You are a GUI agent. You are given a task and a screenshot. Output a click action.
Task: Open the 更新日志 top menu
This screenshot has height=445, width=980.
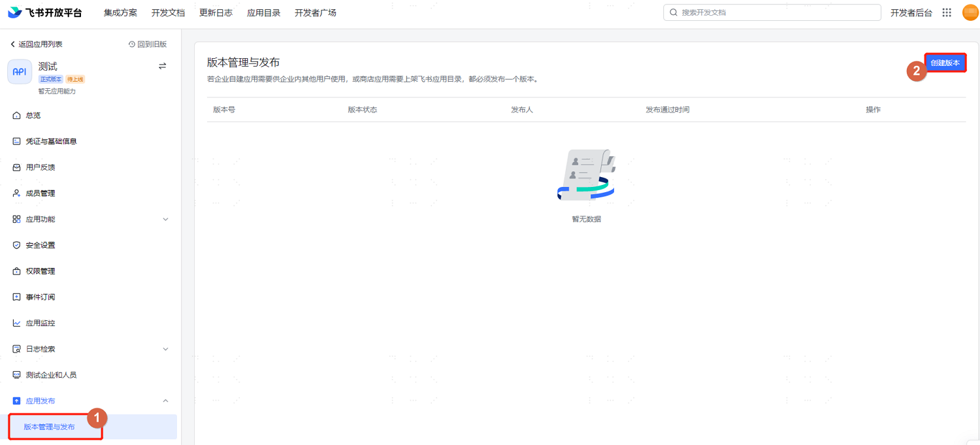click(x=216, y=12)
